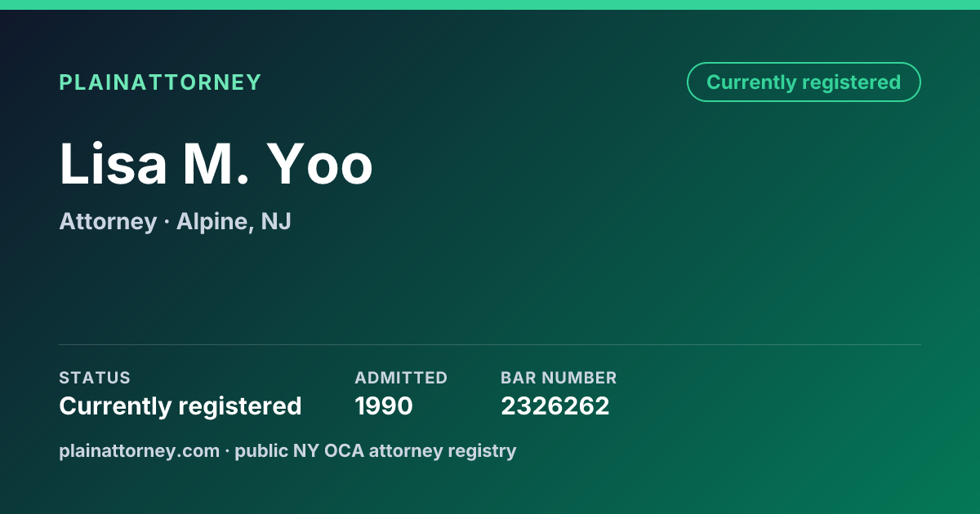Image resolution: width=980 pixels, height=514 pixels.
Task: Click the dot separator in the footer text
Action: (x=227, y=450)
